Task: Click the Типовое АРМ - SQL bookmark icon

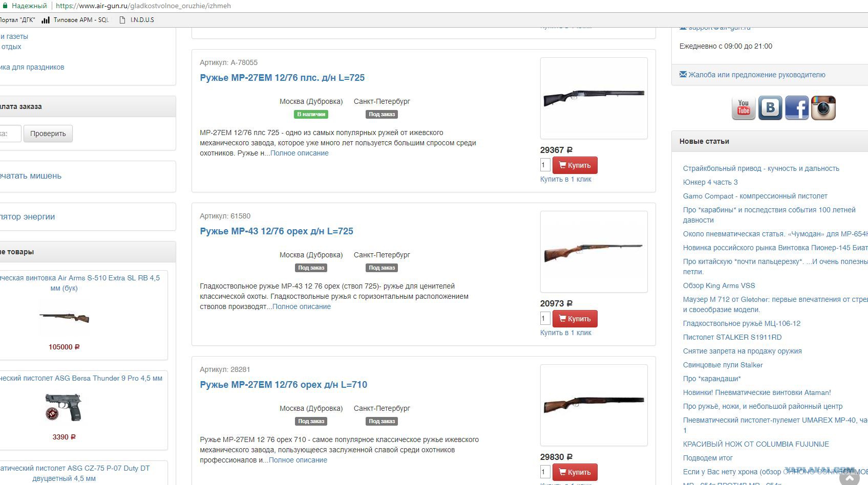Action: (x=46, y=20)
